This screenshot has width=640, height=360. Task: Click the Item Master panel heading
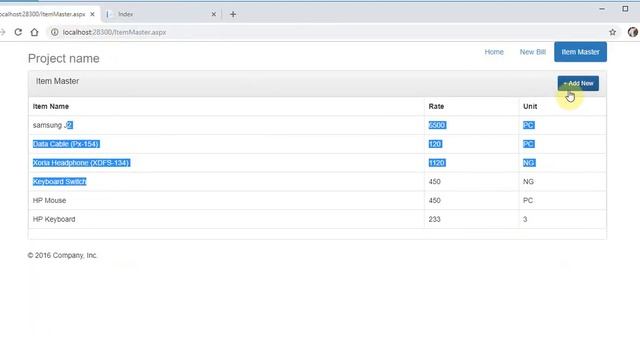[58, 81]
